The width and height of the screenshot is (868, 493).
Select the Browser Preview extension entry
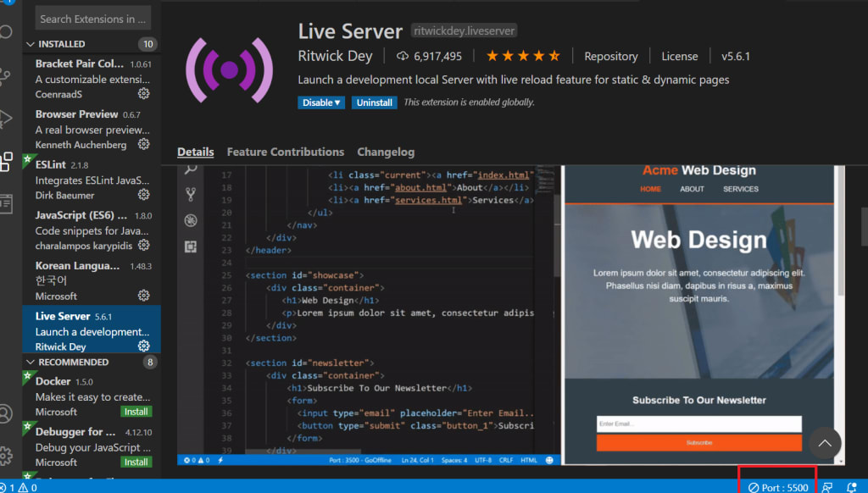92,129
